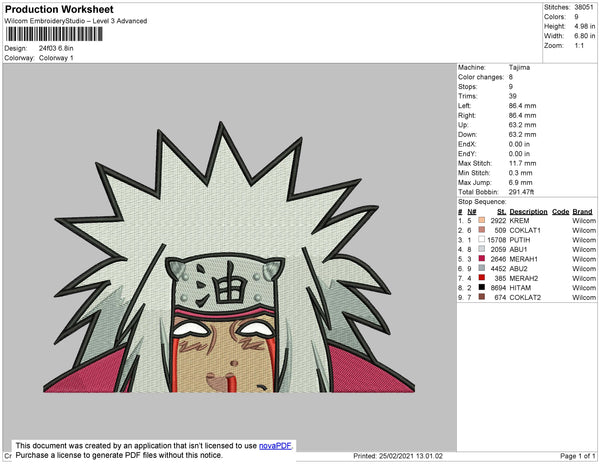600x464 pixels.
Task: Click the Min Stitch value 0.3 mm
Action: tap(520, 173)
